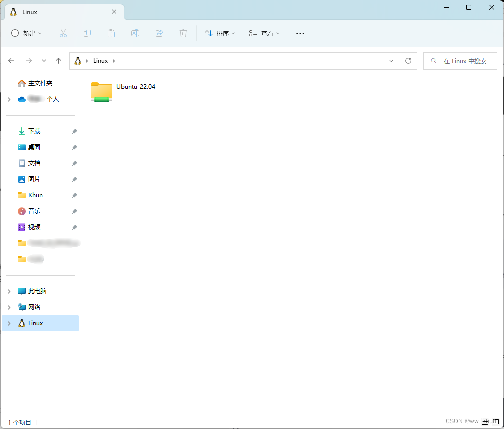Click the Rename icon in toolbar
The image size is (504, 429).
(135, 33)
